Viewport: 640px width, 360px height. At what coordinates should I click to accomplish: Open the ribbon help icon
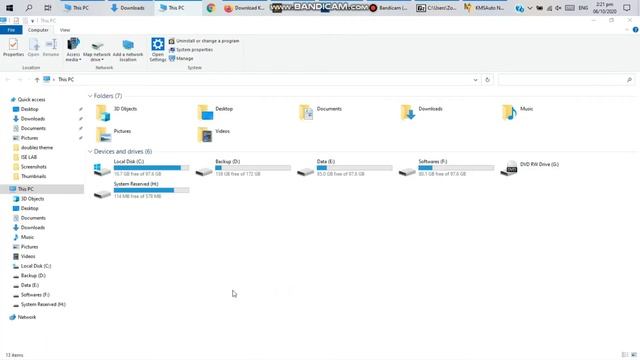(x=635, y=30)
